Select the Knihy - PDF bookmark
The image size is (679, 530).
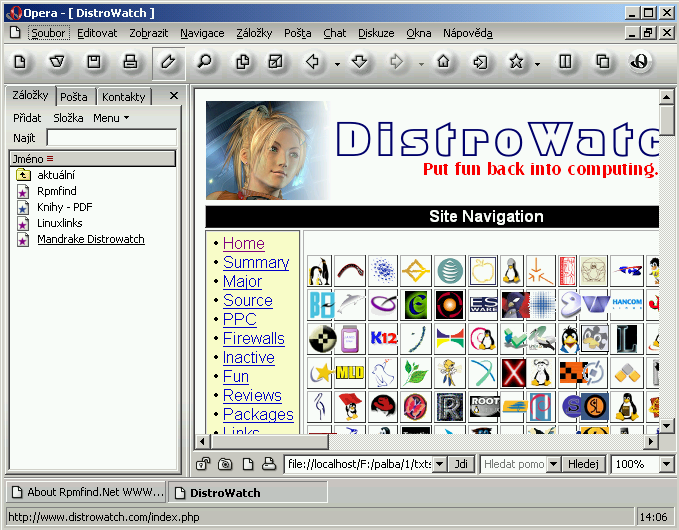65,207
